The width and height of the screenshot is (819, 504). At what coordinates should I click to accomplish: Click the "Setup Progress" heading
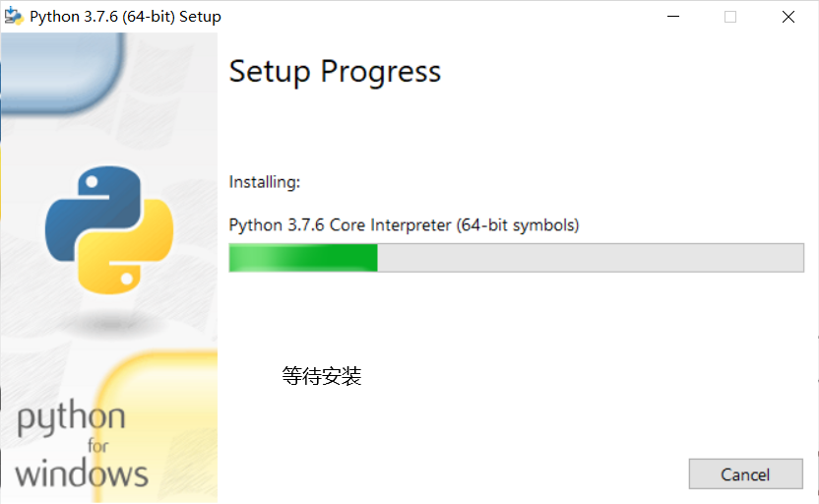click(335, 72)
